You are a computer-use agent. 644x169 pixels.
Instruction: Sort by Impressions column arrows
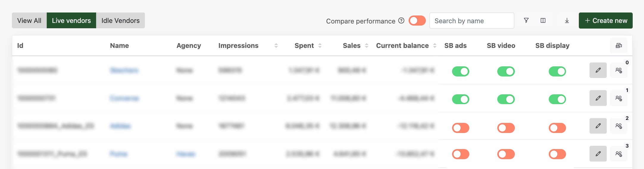276,46
